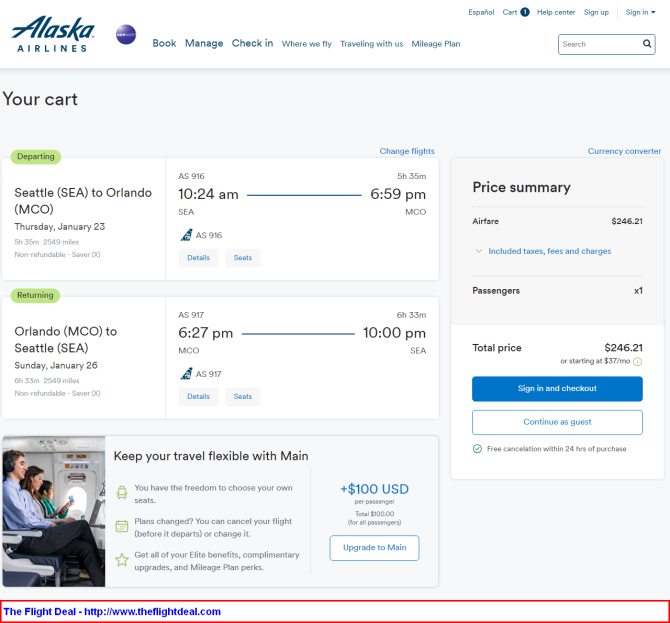Open the Manage menu
The width and height of the screenshot is (670, 623).
point(204,44)
